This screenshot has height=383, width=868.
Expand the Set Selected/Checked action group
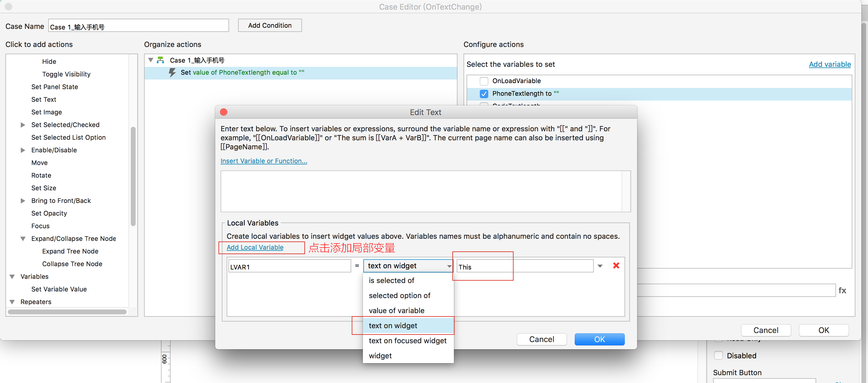(x=23, y=125)
